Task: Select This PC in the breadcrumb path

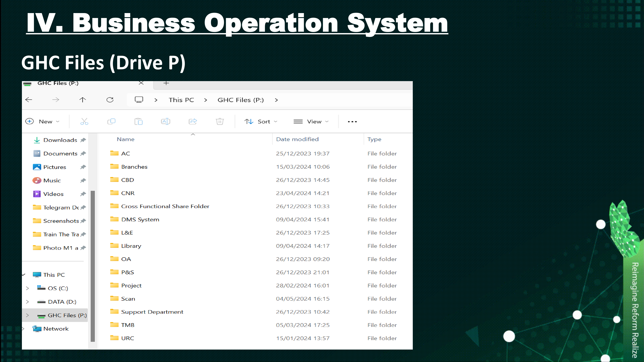Action: click(181, 100)
